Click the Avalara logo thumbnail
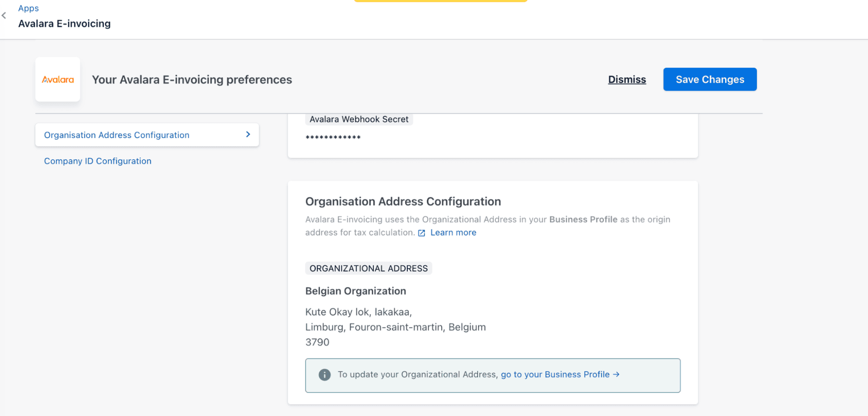Image resolution: width=868 pixels, height=416 pixels. (x=58, y=79)
